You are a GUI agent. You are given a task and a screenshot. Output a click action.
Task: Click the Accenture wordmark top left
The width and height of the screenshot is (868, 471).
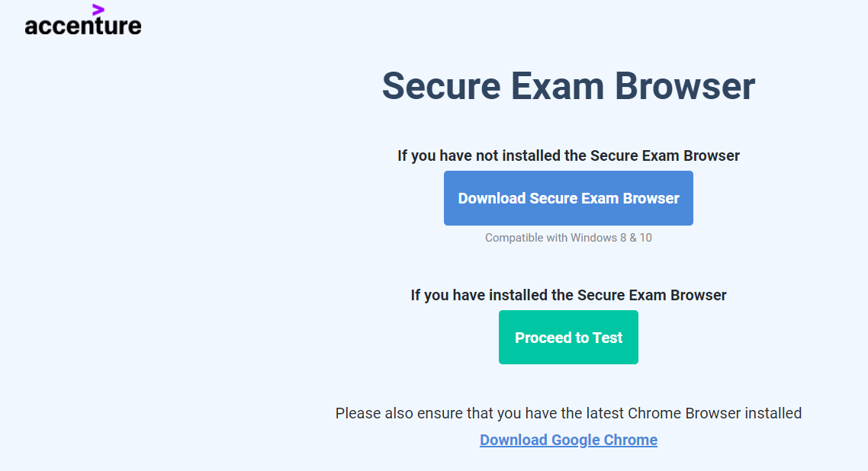click(x=82, y=23)
